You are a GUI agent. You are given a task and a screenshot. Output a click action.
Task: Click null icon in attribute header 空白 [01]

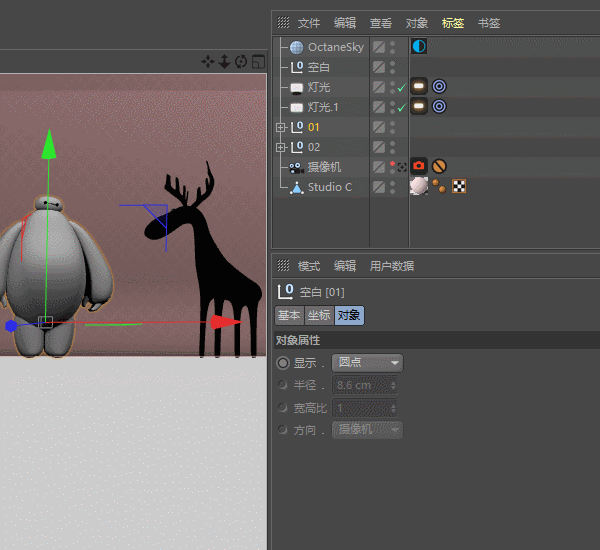pyautogui.click(x=285, y=292)
